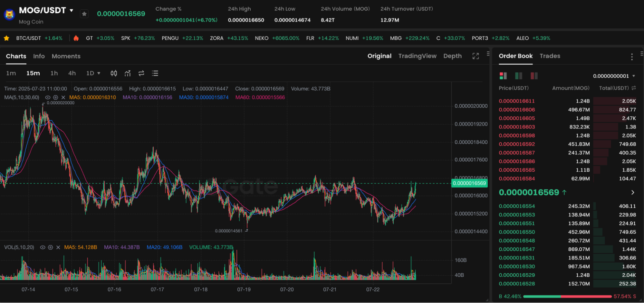The width and height of the screenshot is (644, 303).
Task: Select bid price 0.0000016547
Action: [x=517, y=249]
